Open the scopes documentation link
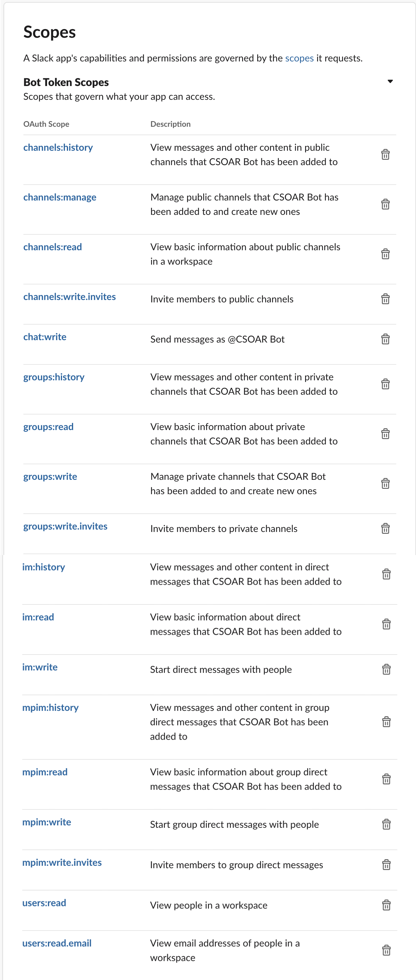The width and height of the screenshot is (416, 980). coord(299,58)
